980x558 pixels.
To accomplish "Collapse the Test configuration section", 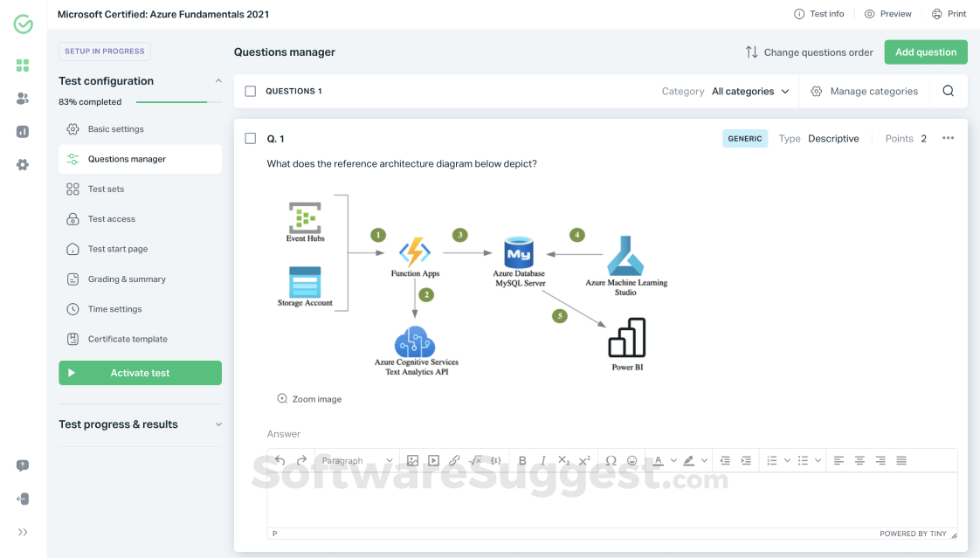I will click(218, 80).
